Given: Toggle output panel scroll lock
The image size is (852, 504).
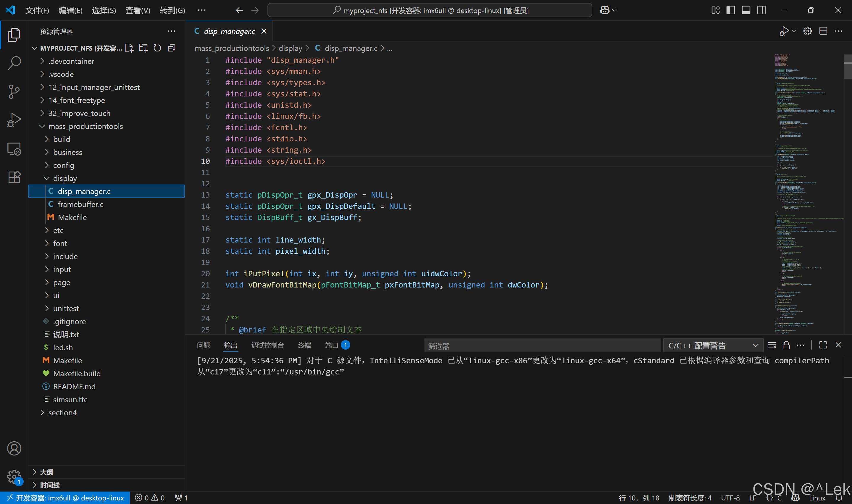Looking at the screenshot, I should (x=786, y=345).
